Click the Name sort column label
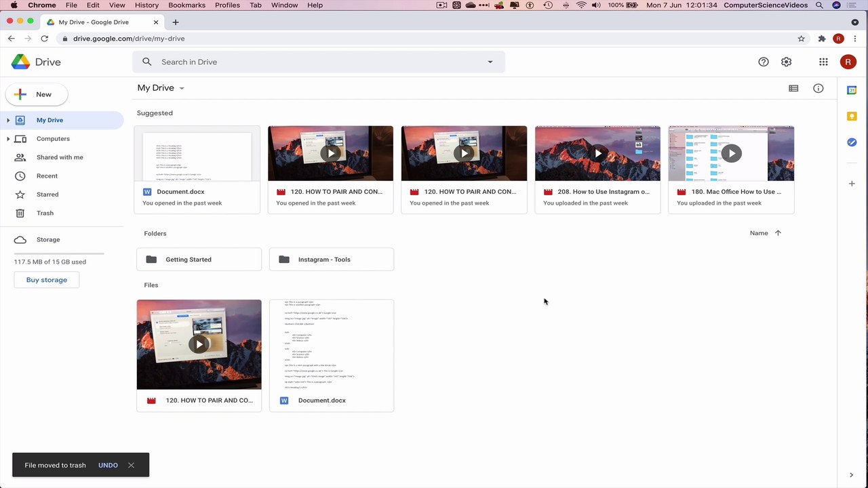This screenshot has height=488, width=868. coord(759,233)
